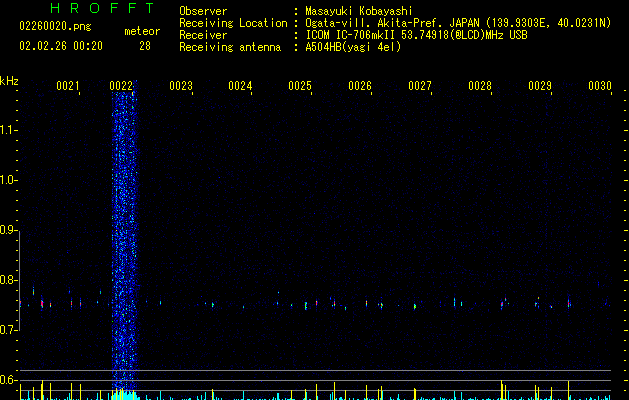Click time marker 0029
The height and width of the screenshot is (400, 629).
pos(540,85)
